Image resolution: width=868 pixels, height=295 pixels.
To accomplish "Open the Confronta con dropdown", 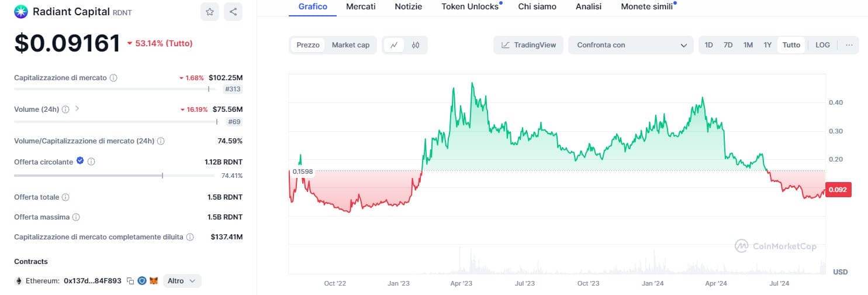I will pyautogui.click(x=631, y=45).
